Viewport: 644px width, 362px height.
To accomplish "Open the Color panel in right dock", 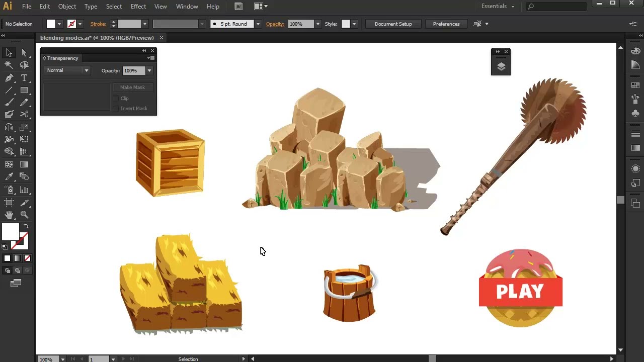I will click(635, 51).
